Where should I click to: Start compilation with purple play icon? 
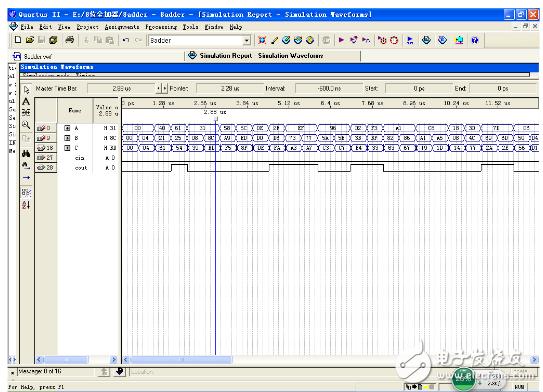(x=341, y=40)
